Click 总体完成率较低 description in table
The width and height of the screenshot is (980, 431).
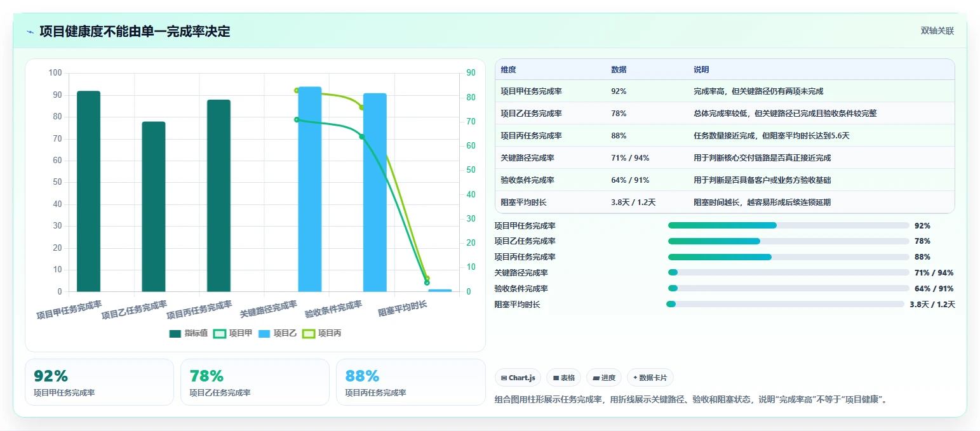[785, 114]
